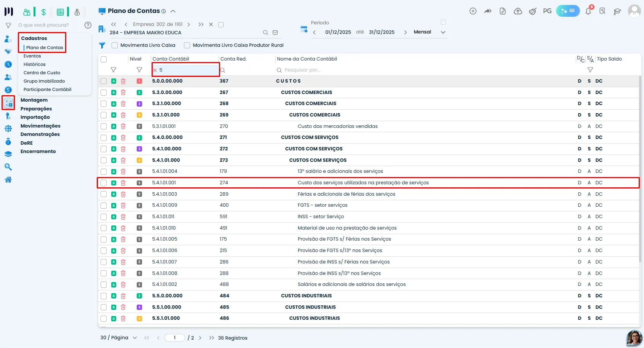
Task: Click the notifications bell icon
Action: (588, 11)
